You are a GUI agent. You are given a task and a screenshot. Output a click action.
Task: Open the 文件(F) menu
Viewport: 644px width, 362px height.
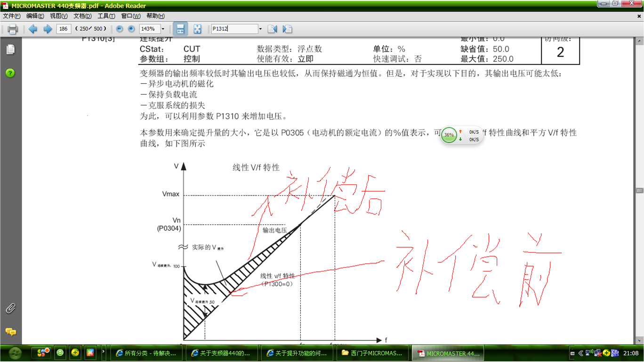pos(11,16)
